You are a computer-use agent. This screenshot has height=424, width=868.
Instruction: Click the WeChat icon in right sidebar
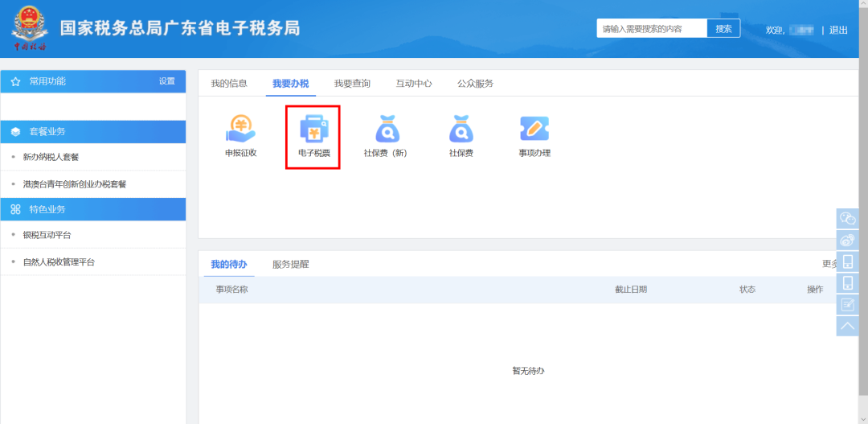(x=847, y=218)
